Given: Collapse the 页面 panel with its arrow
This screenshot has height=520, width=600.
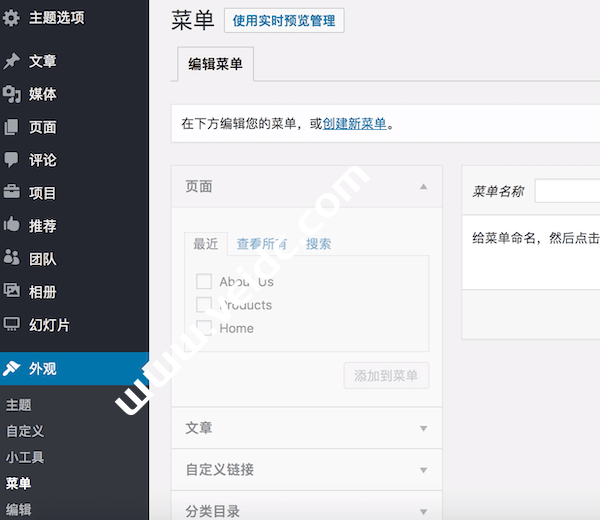Looking at the screenshot, I should (423, 187).
